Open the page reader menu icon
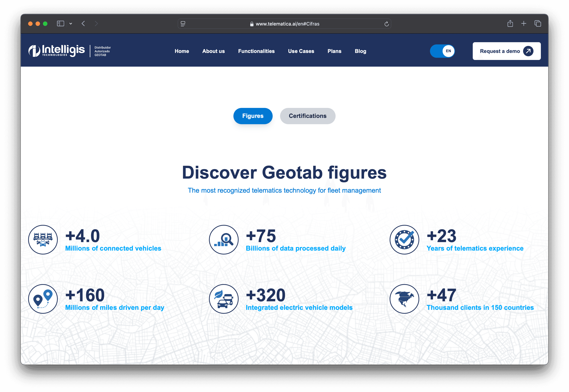This screenshot has width=569, height=392. tap(183, 24)
